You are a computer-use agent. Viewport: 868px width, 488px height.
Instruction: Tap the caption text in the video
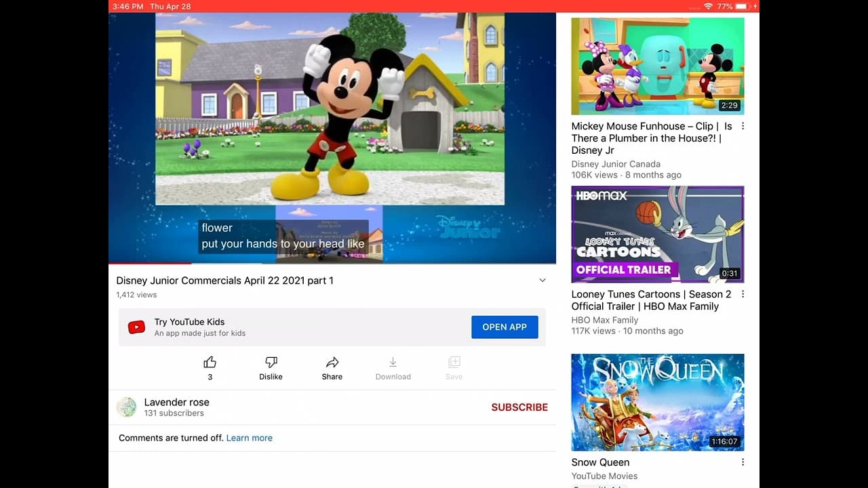(283, 236)
